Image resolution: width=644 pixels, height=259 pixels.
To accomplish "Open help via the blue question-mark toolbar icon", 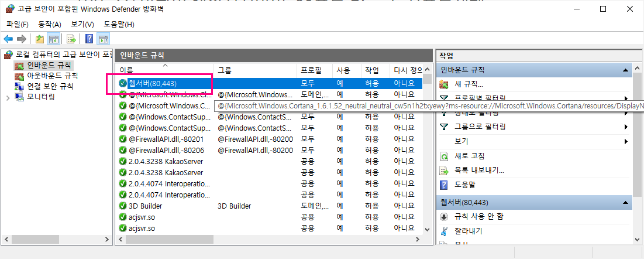I will point(89,39).
